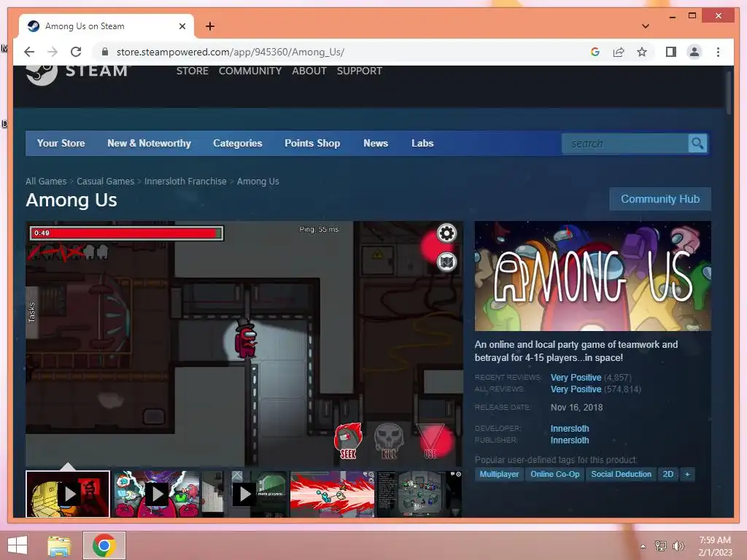Viewport: 747px width, 560px height.
Task: Open the SUPPORT menu item
Action: 359,71
